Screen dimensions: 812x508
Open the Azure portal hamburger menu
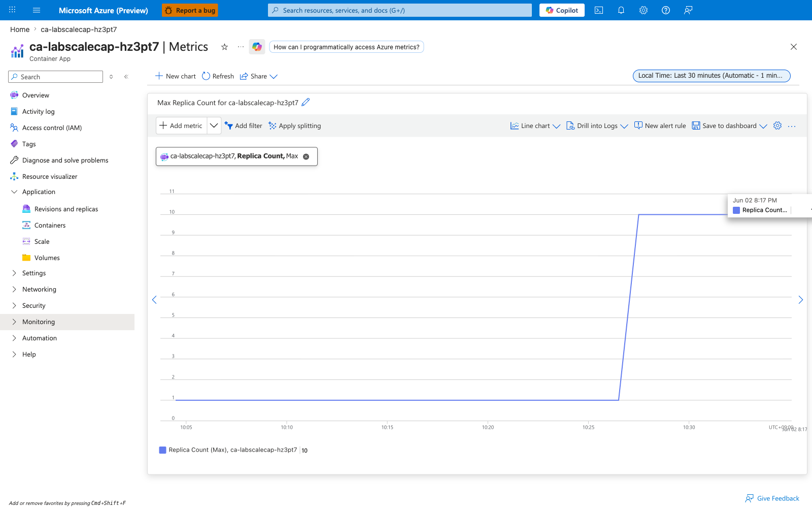pyautogui.click(x=37, y=10)
